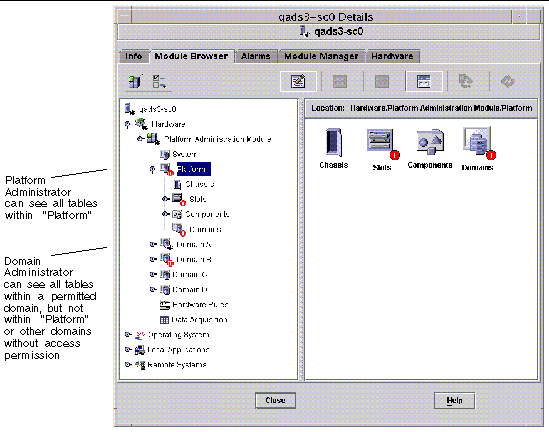Select the Hardware node icon in tree
549x432 pixels.
(141, 124)
